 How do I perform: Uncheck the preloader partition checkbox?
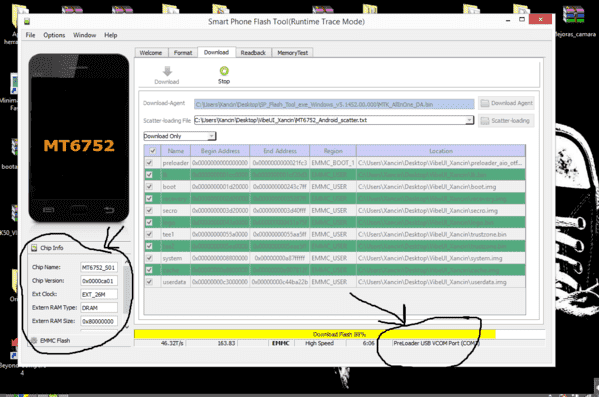tap(149, 162)
